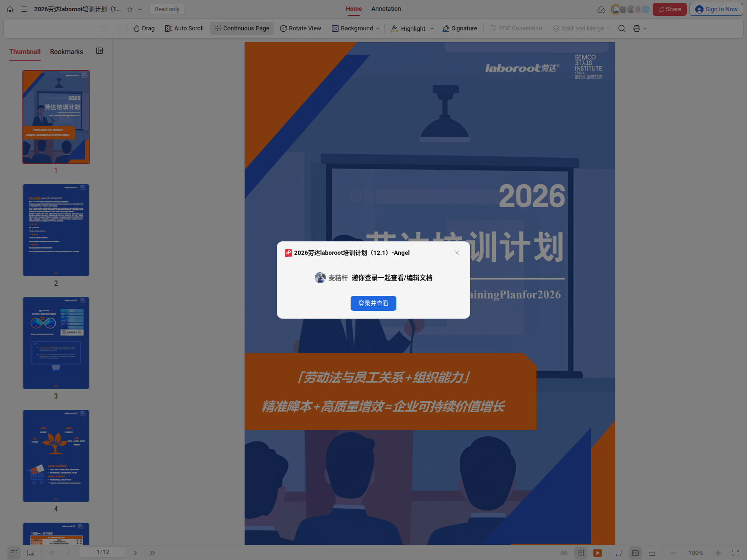
Task: Open the cloud sync status icon
Action: [601, 9]
